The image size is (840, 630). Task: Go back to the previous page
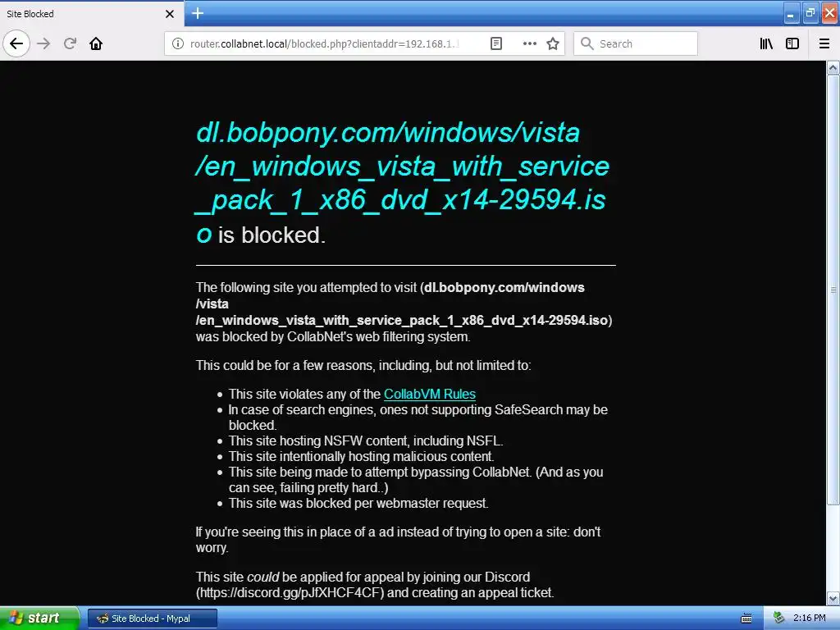click(x=16, y=43)
